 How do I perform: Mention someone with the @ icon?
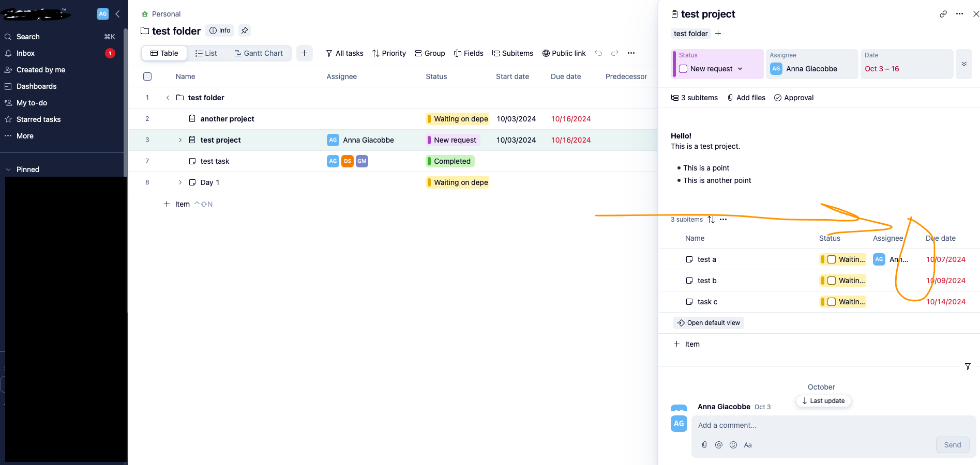[719, 445]
